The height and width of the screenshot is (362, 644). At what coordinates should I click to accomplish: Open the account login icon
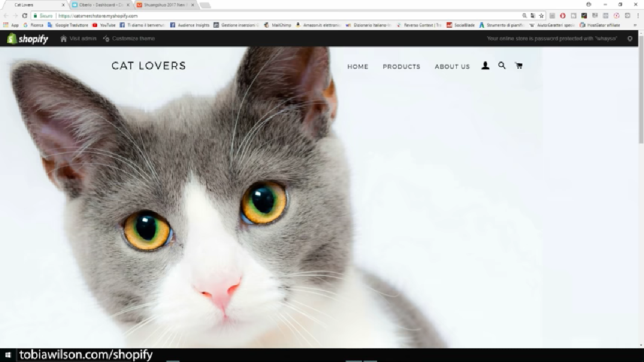click(485, 66)
